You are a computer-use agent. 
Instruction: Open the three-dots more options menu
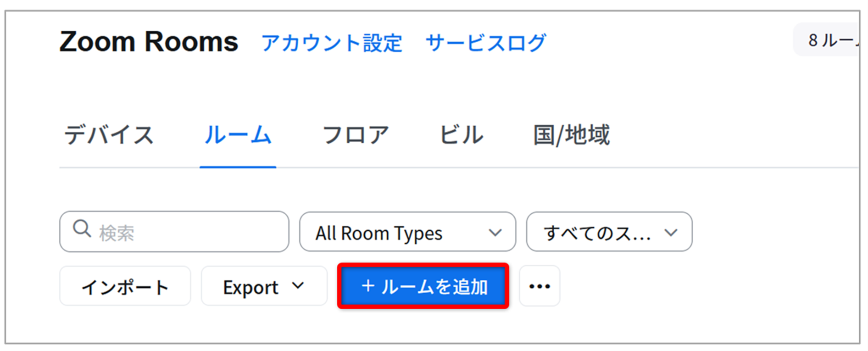pyautogui.click(x=540, y=286)
